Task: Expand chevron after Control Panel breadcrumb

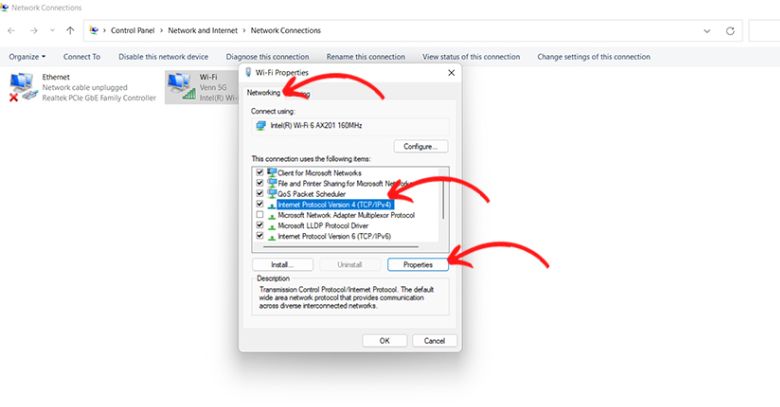Action: [x=161, y=30]
